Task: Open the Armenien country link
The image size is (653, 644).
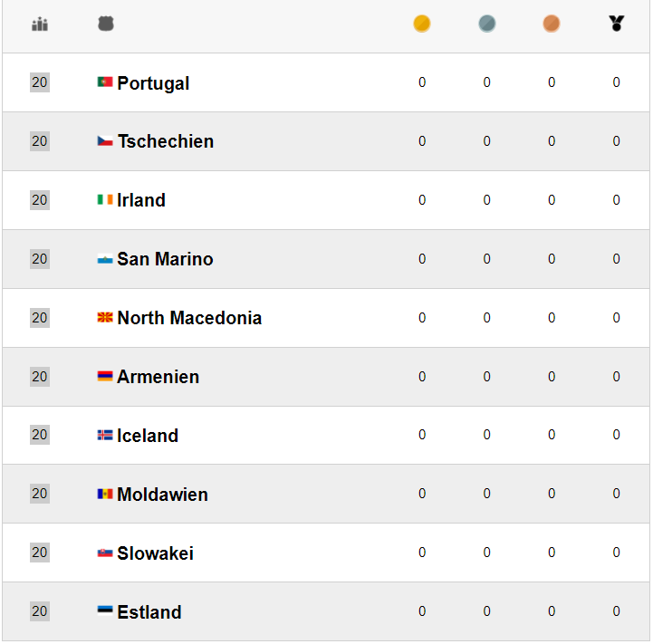Action: [158, 377]
